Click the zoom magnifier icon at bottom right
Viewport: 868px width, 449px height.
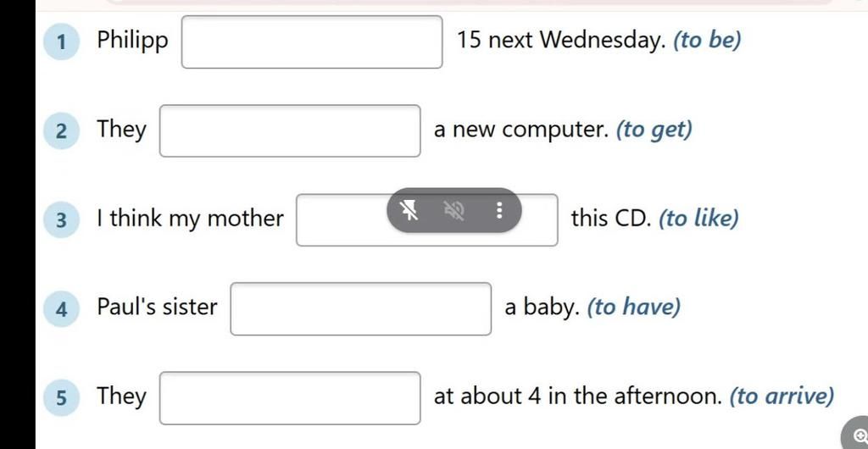pyautogui.click(x=860, y=435)
